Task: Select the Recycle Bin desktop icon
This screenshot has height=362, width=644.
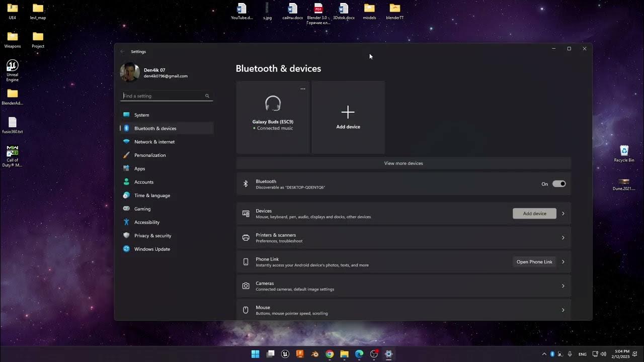Action: coord(624,154)
